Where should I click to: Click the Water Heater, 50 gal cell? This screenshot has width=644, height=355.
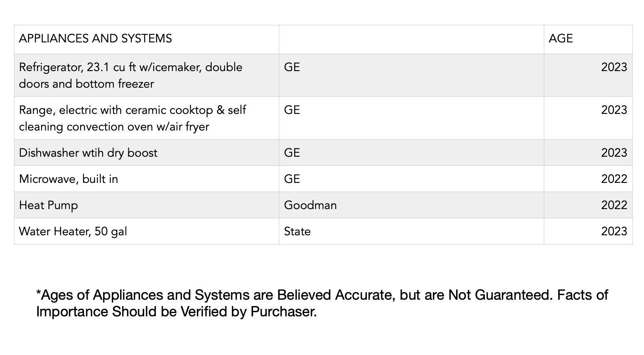click(x=73, y=232)
